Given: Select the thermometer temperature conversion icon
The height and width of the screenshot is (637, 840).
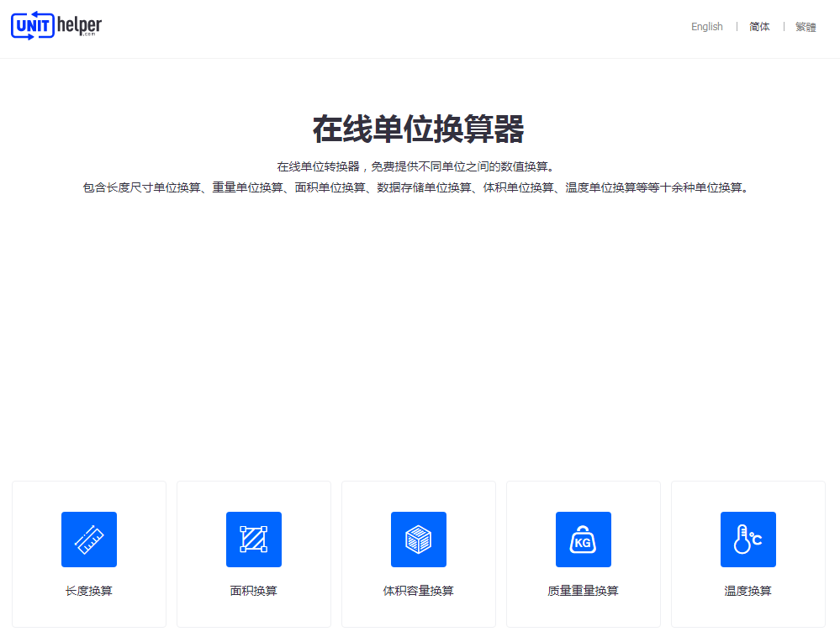Looking at the screenshot, I should (x=748, y=540).
